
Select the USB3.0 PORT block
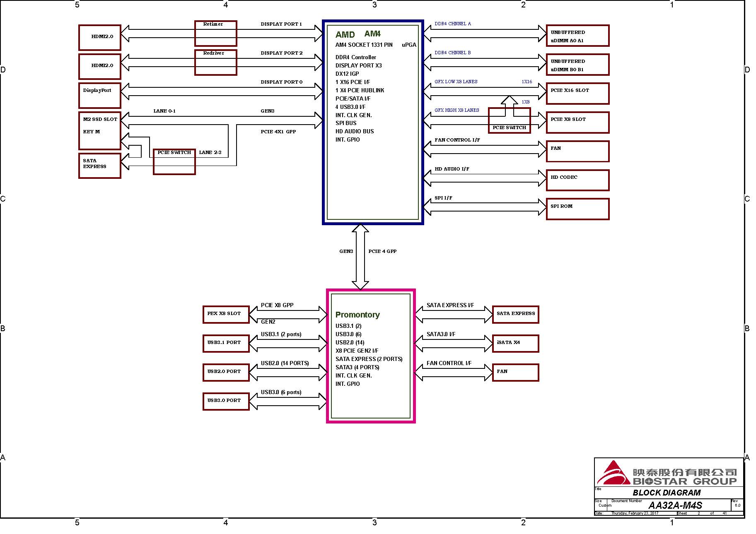pos(226,402)
